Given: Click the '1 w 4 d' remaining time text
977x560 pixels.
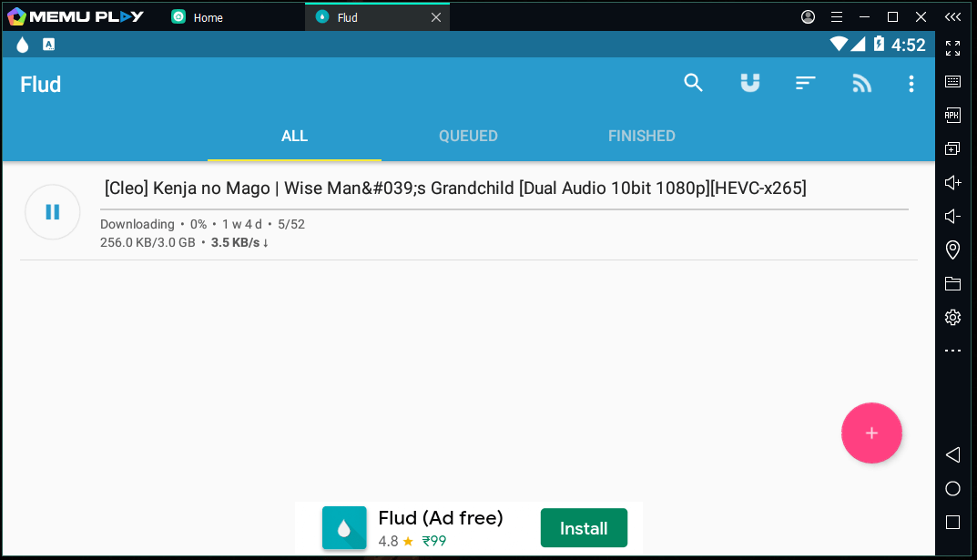Looking at the screenshot, I should tap(242, 224).
